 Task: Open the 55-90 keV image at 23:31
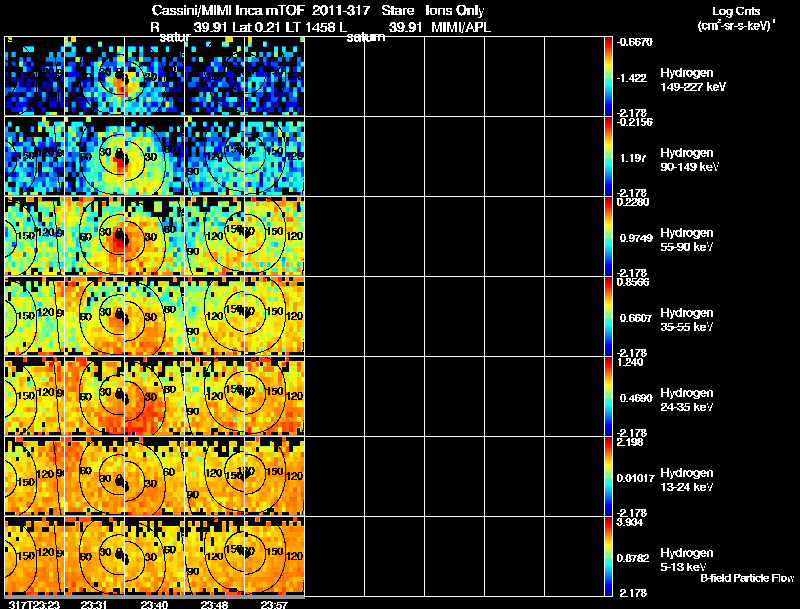click(x=94, y=236)
